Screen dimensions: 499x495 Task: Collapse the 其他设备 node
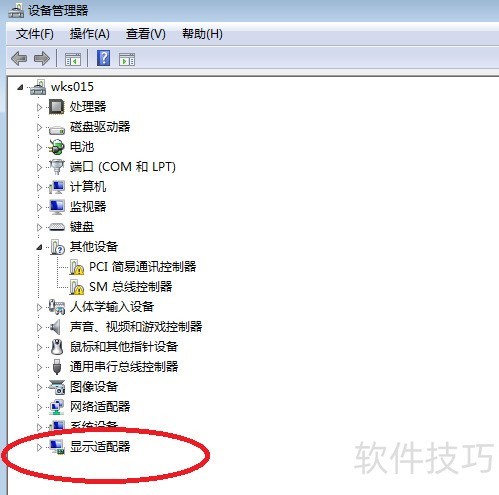(x=39, y=247)
